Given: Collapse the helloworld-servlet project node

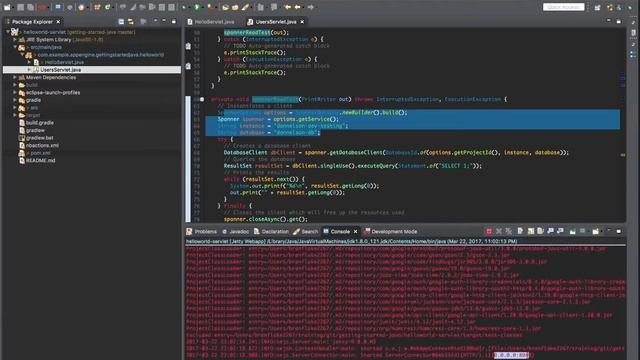Looking at the screenshot, I should click(8, 32).
